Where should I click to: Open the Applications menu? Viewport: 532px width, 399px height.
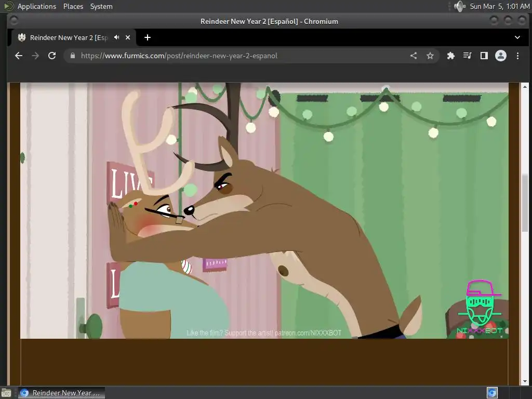(x=37, y=6)
